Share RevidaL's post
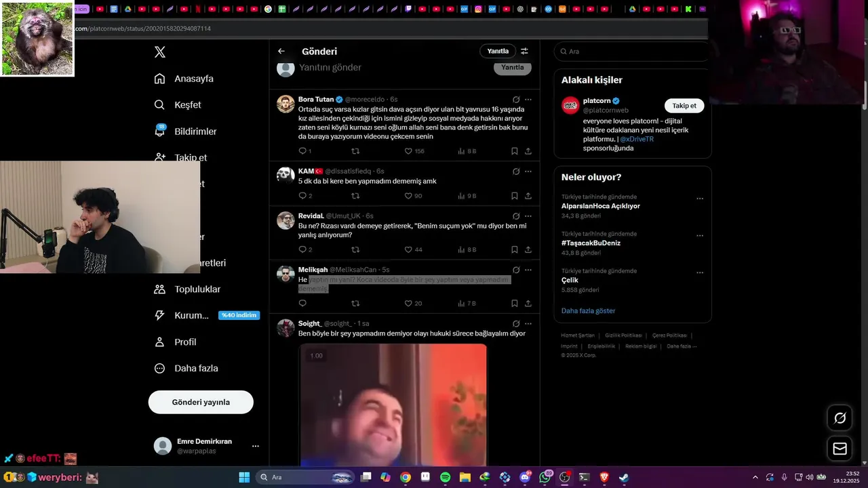Viewport: 868px width, 488px height. pyautogui.click(x=528, y=249)
